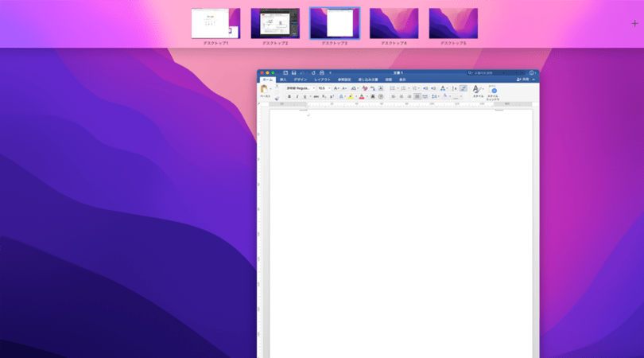This screenshot has height=358, width=644.
Task: Open the bullet list dropdown arrow
Action: 398,88
